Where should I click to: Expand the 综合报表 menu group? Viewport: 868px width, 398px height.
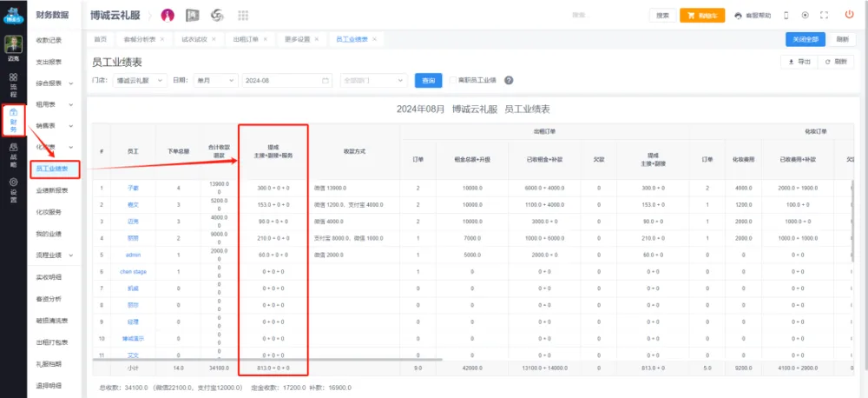point(54,83)
